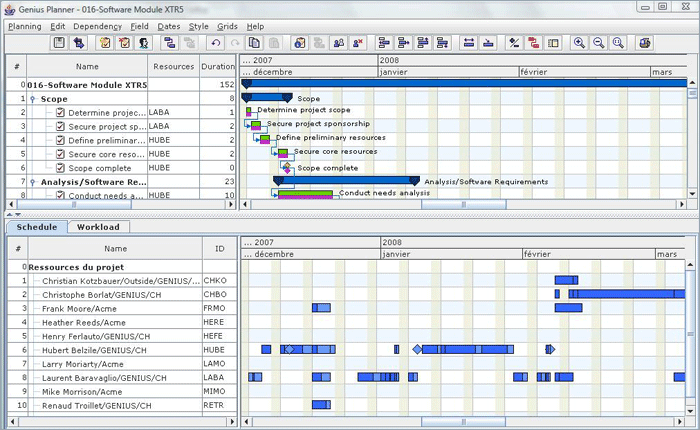The height and width of the screenshot is (430, 700).
Task: Click the Duration column header
Action: click(217, 67)
